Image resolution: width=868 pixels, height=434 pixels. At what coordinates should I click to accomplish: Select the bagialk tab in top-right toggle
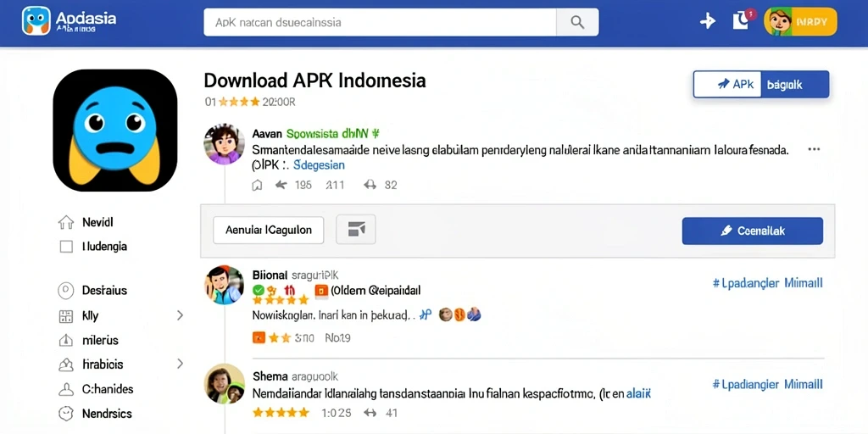[x=795, y=85]
